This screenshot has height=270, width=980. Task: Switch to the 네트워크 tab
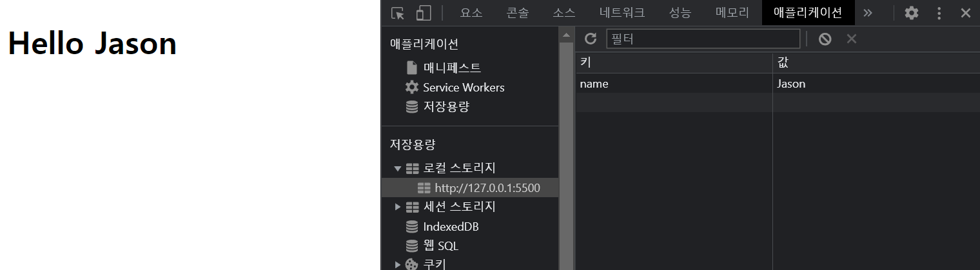[622, 13]
